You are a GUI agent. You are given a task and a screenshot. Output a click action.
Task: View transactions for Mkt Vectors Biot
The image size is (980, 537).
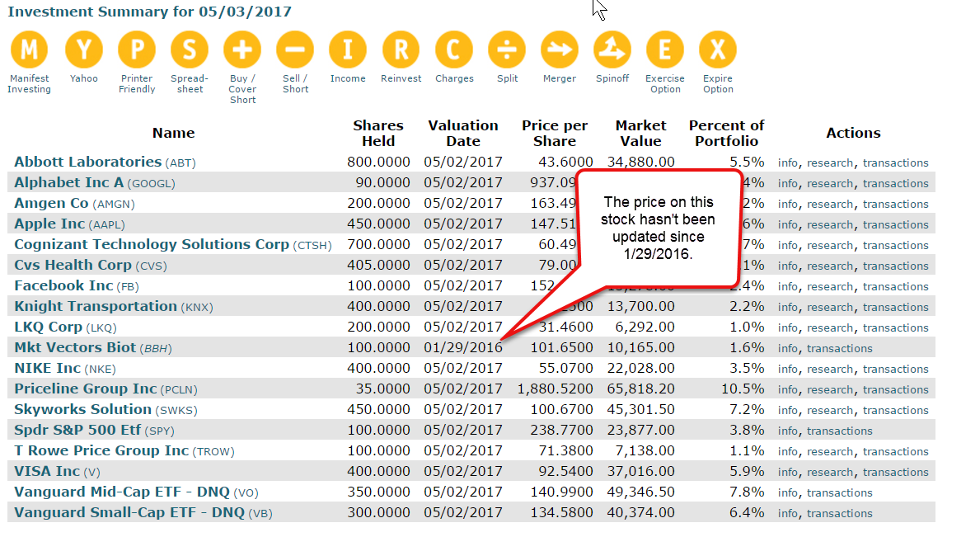839,348
